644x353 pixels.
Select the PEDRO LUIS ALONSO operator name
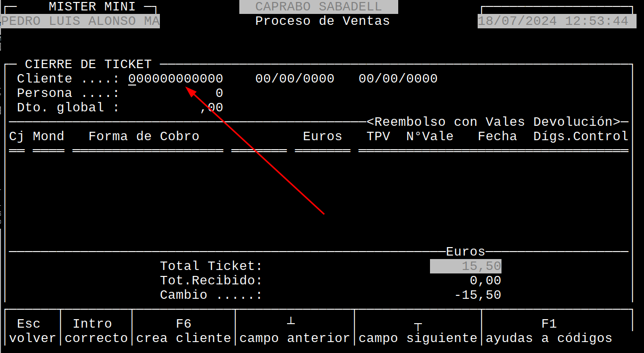[79, 21]
